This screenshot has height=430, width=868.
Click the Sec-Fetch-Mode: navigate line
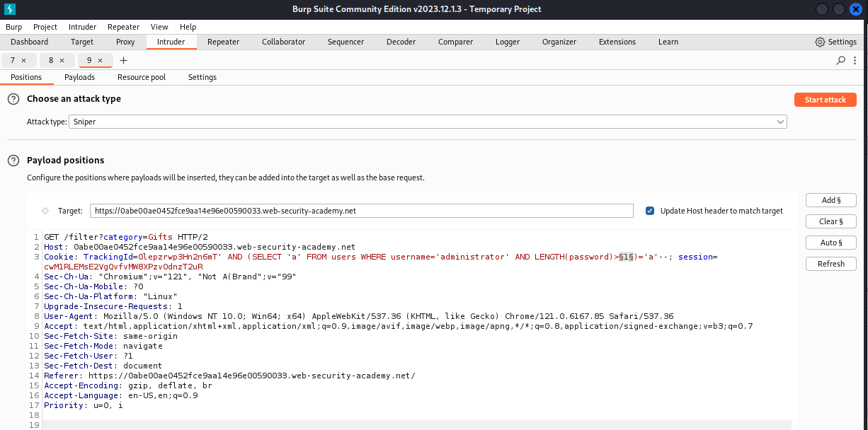pos(103,346)
